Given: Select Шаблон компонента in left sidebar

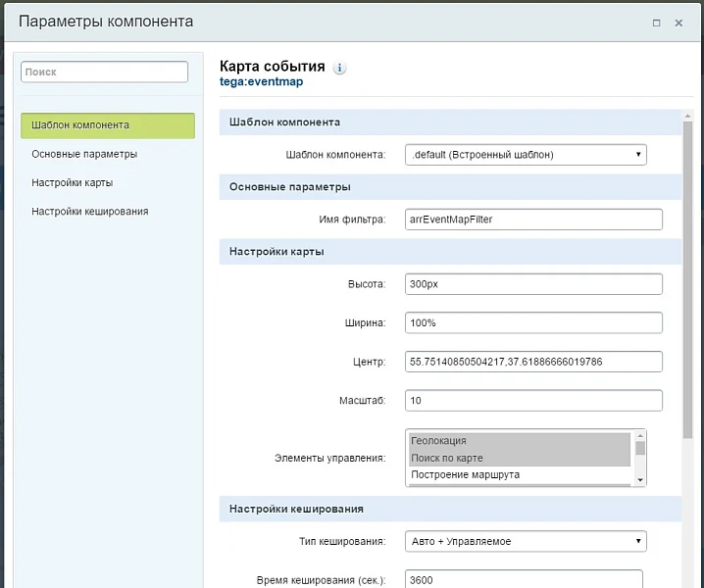Looking at the screenshot, I should pyautogui.click(x=108, y=125).
